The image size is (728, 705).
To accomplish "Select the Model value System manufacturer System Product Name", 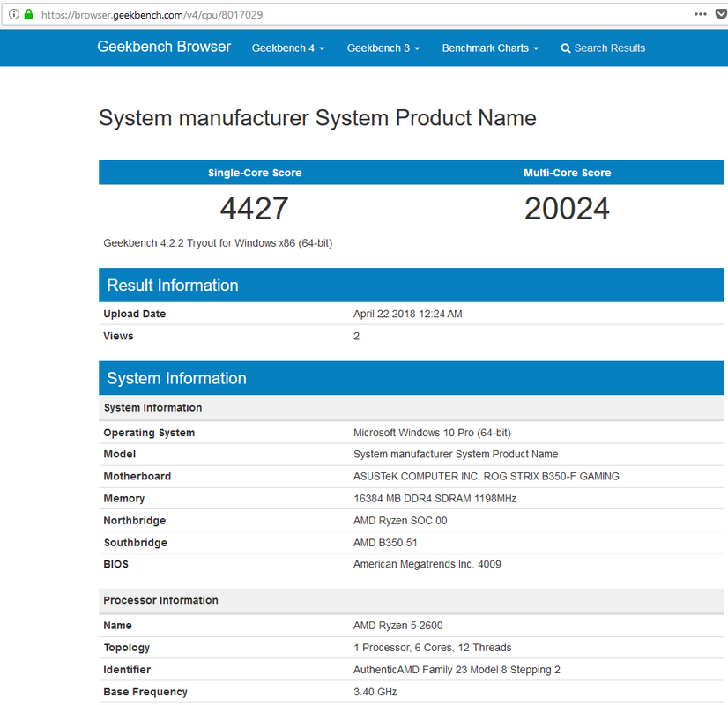I will coord(456,454).
